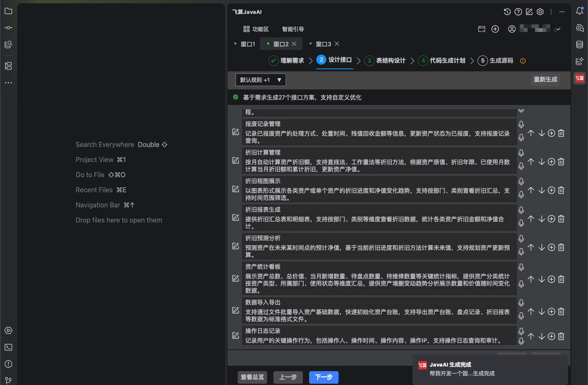This screenshot has height=385, width=588.
Task: Click the user account avatar icon
Action: click(512, 29)
